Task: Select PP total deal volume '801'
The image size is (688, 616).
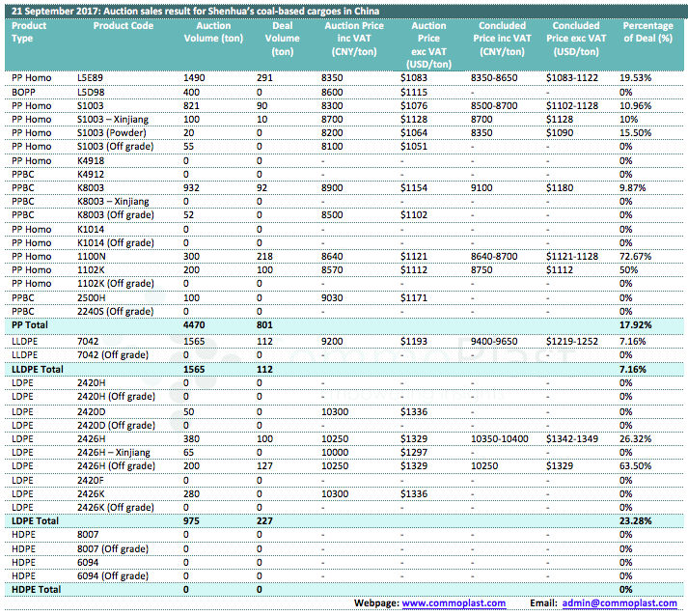Action: tap(264, 325)
